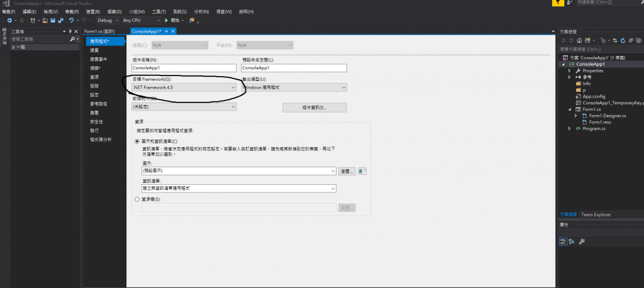Switch to the Form1.cs [設計] tab
644x288 pixels.
pos(99,31)
